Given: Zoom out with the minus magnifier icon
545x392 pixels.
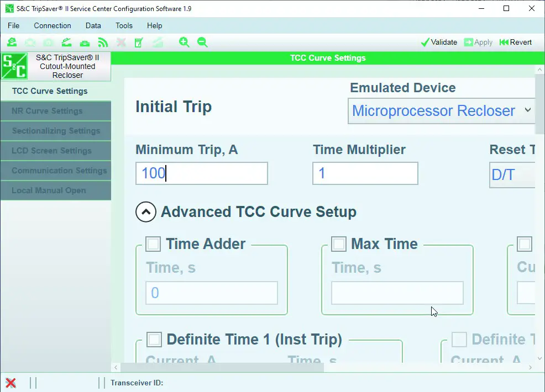Looking at the screenshot, I should click(202, 43).
